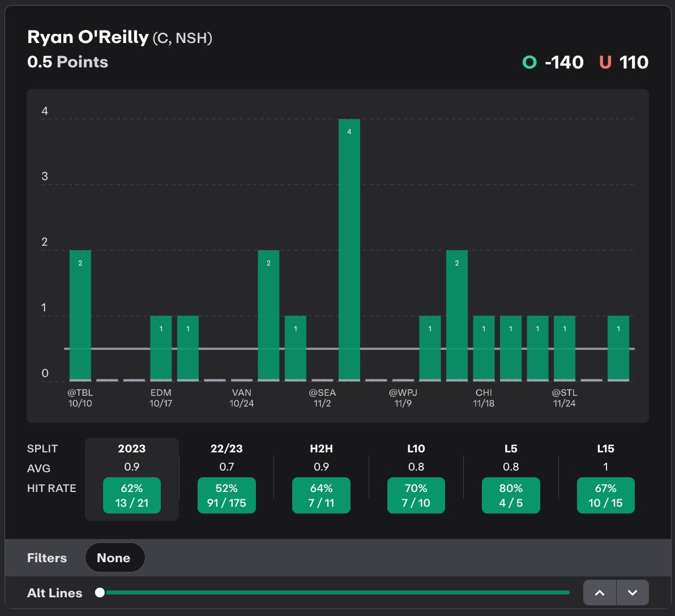Select the L5 split
The height and width of the screenshot is (616, 675).
(511, 449)
